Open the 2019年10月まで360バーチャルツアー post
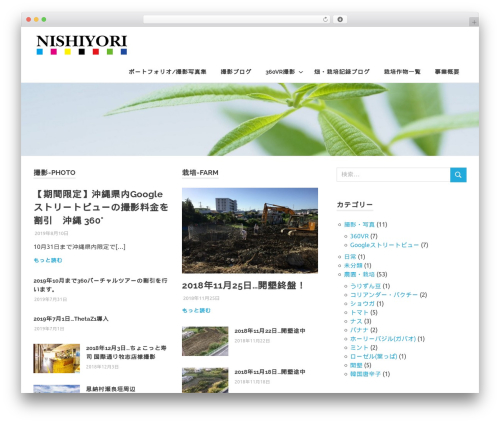500x423 pixels. (x=100, y=285)
